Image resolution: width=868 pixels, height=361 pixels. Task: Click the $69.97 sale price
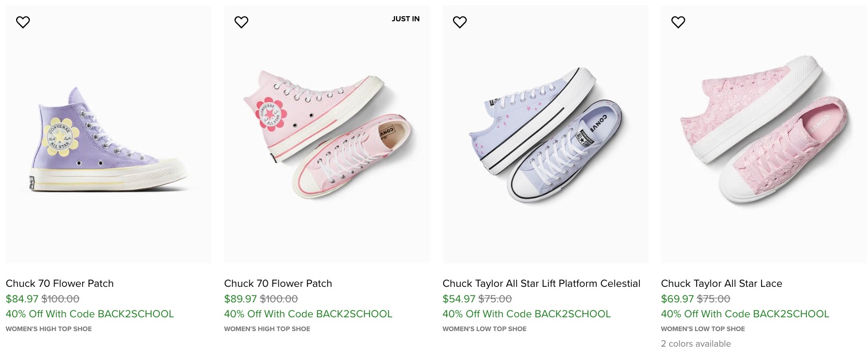[677, 299]
